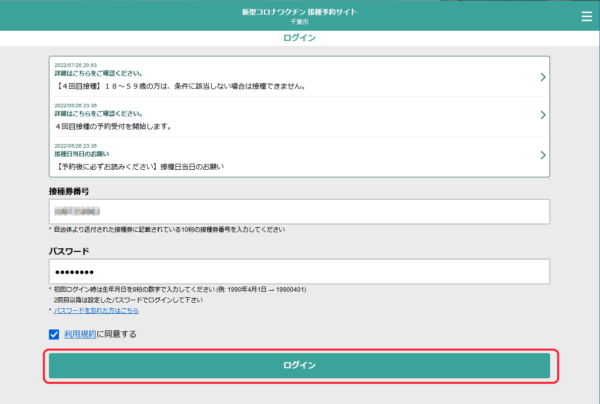600x404 pixels.
Task: Click 詳細はこちら heading of second notice
Action: [97, 113]
